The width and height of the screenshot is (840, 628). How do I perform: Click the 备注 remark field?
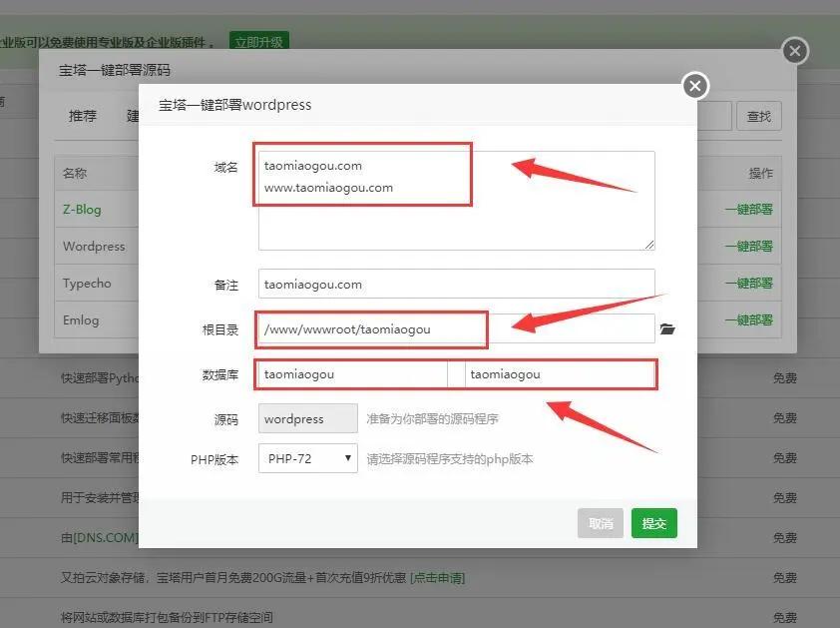(457, 284)
